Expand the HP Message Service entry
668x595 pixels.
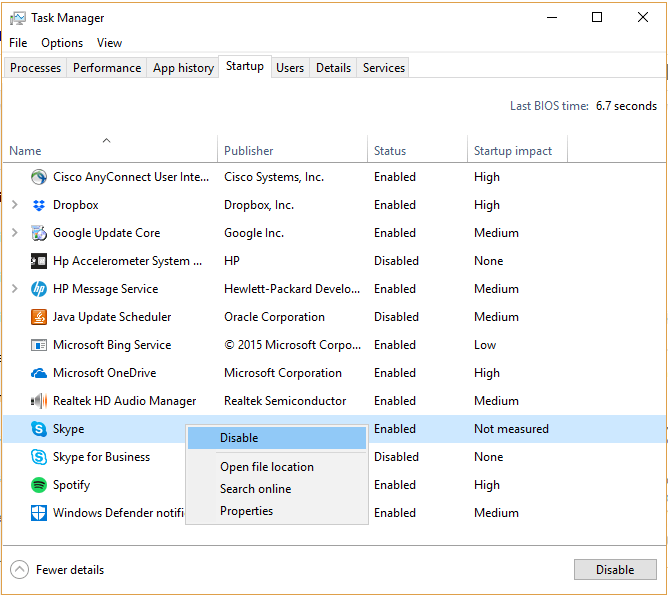[14, 289]
